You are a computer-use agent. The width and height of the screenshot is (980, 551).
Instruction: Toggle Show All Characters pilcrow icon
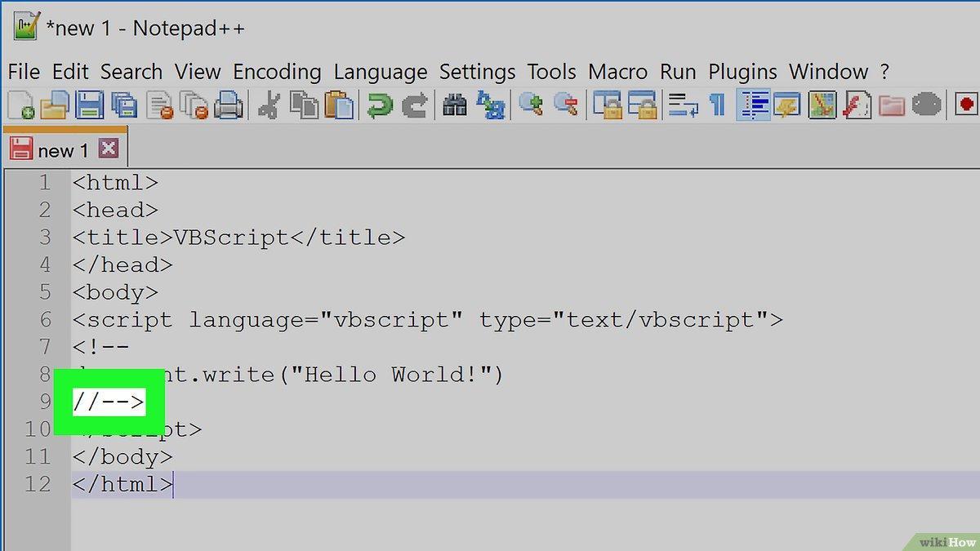tap(717, 105)
